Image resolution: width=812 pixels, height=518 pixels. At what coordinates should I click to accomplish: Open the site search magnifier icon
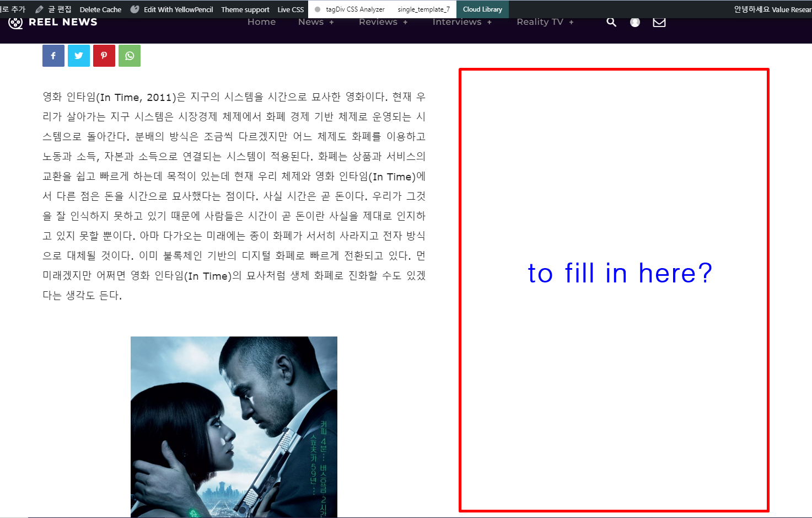coord(611,22)
